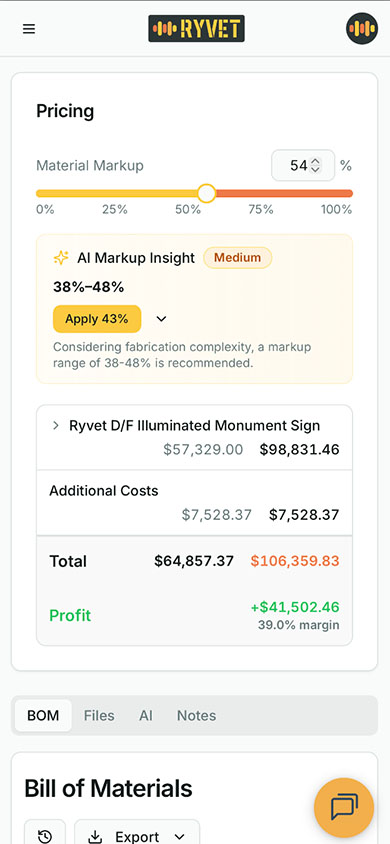Open Bill of Materials history clock icon
Viewport: 390px width, 844px height.
point(45,835)
